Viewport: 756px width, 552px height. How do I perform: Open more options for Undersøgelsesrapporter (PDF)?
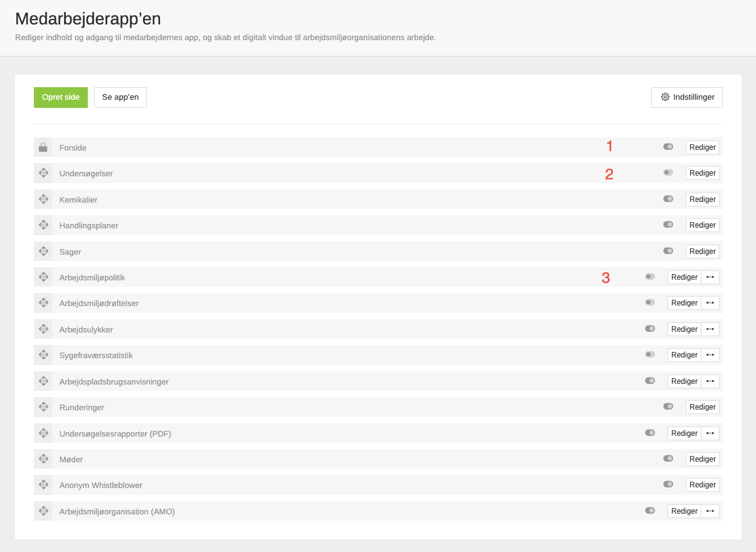(x=710, y=433)
